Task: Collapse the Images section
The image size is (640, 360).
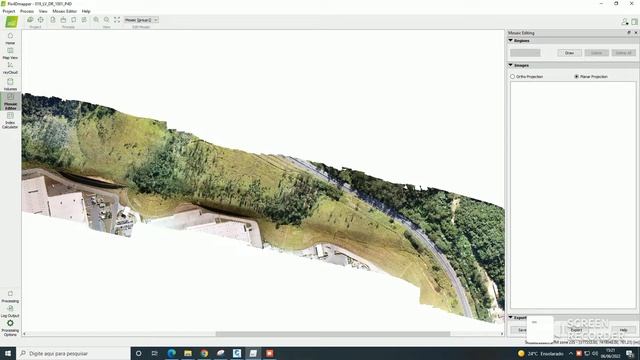Action: (511, 65)
